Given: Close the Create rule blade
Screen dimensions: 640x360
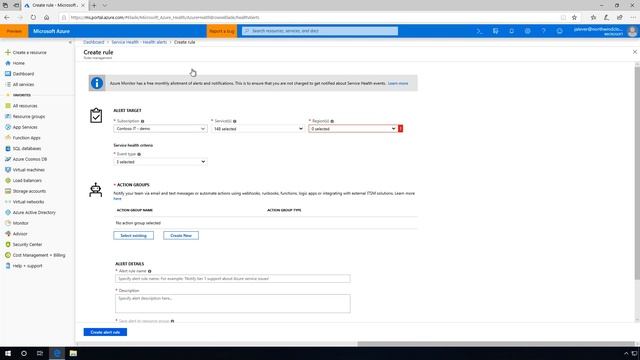Looking at the screenshot, I should point(635,52).
